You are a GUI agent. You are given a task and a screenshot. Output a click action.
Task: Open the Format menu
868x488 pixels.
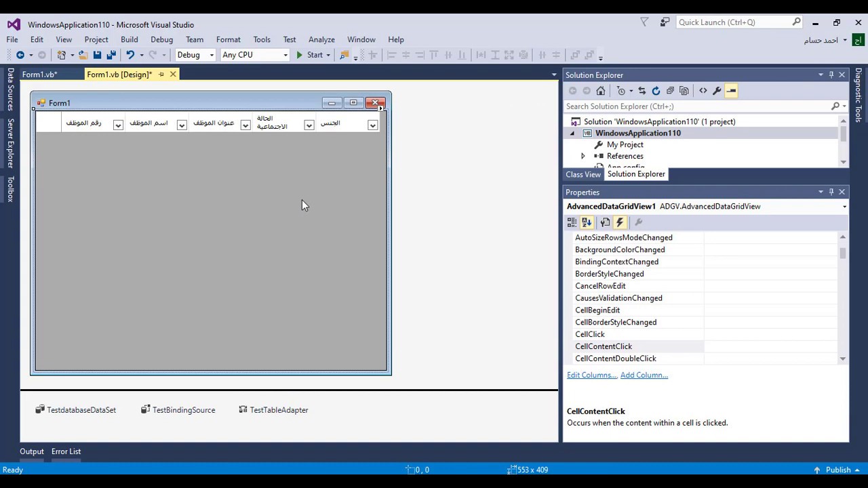[229, 39]
